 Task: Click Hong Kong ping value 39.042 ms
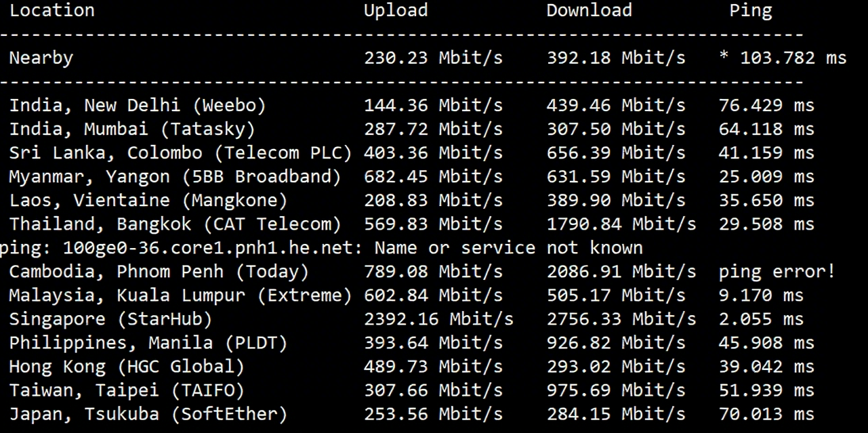[766, 367]
